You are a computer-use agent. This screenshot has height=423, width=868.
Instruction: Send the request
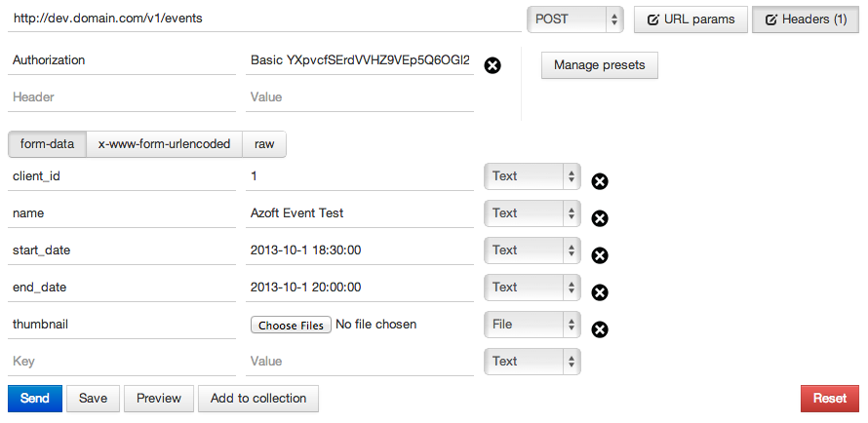pyautogui.click(x=35, y=399)
